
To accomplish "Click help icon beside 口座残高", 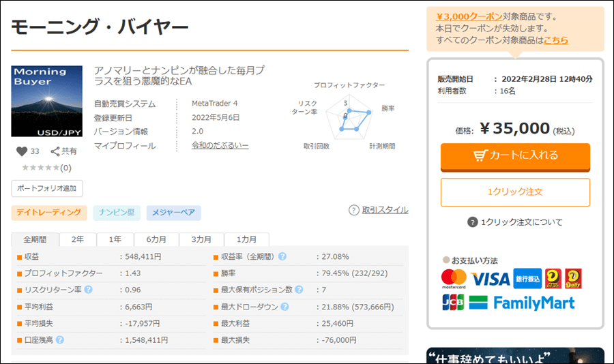I will 60,339.
